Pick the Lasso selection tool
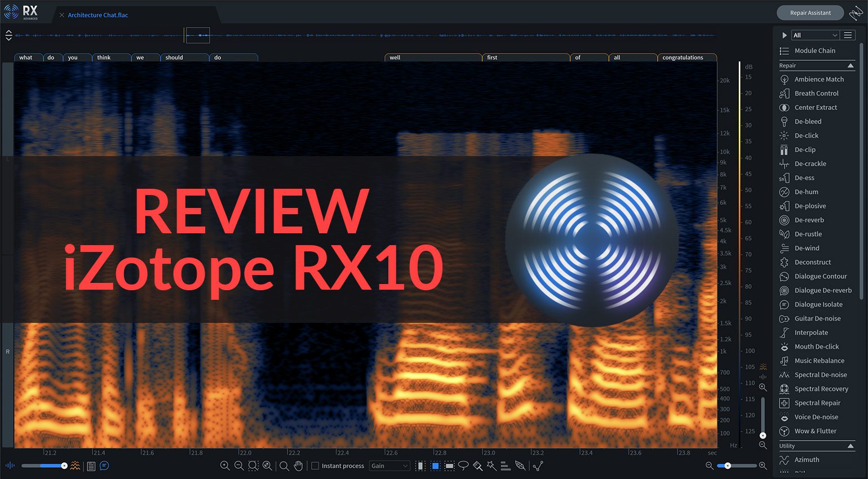 [463, 466]
